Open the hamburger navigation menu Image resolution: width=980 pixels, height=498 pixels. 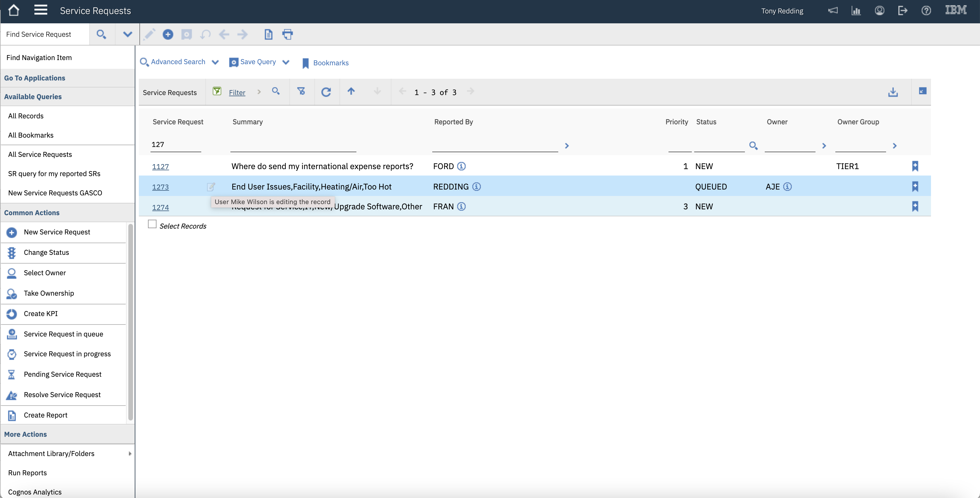click(40, 10)
